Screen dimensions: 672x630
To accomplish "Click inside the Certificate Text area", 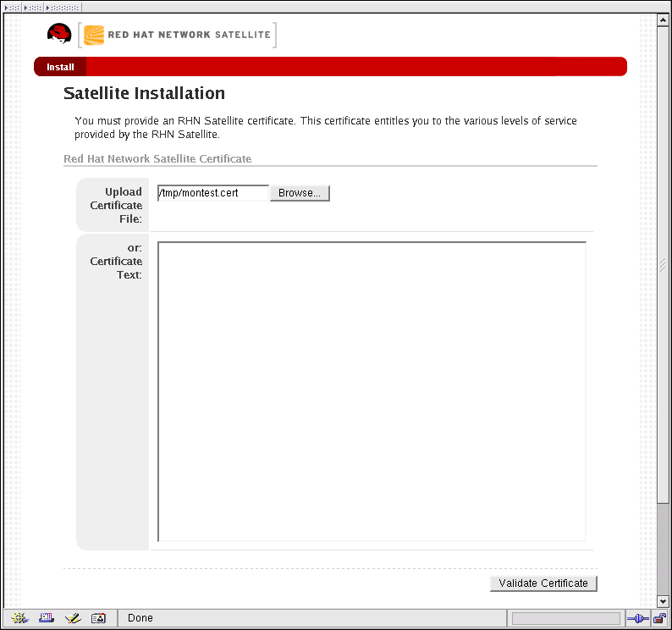I will coord(372,391).
